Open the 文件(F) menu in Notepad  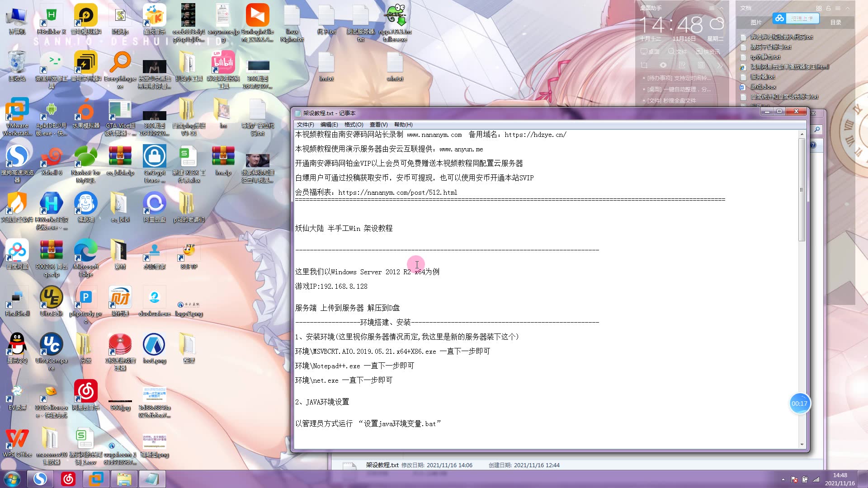pyautogui.click(x=305, y=125)
